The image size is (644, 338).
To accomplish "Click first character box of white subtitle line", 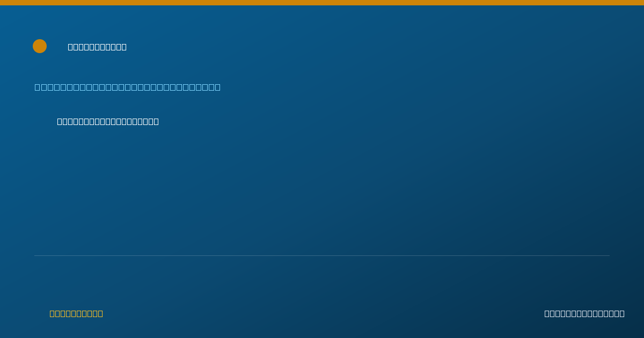I will (60, 121).
